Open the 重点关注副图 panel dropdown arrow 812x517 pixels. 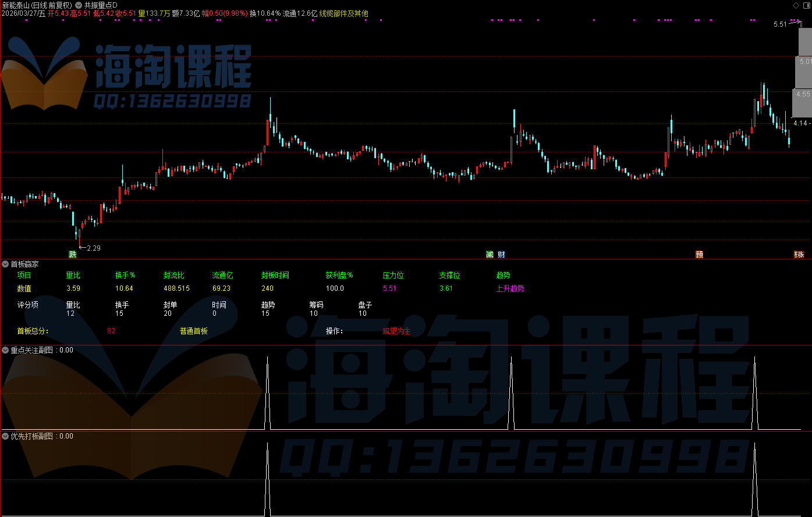(5, 350)
